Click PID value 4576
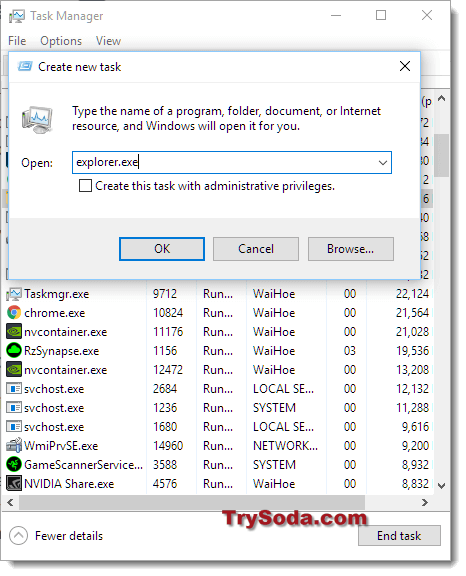The image size is (466, 576). tap(165, 484)
